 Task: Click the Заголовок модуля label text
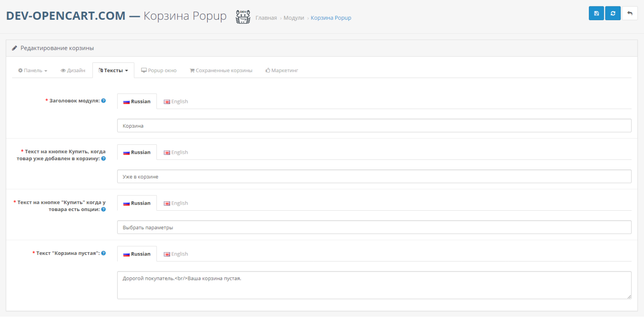(74, 101)
